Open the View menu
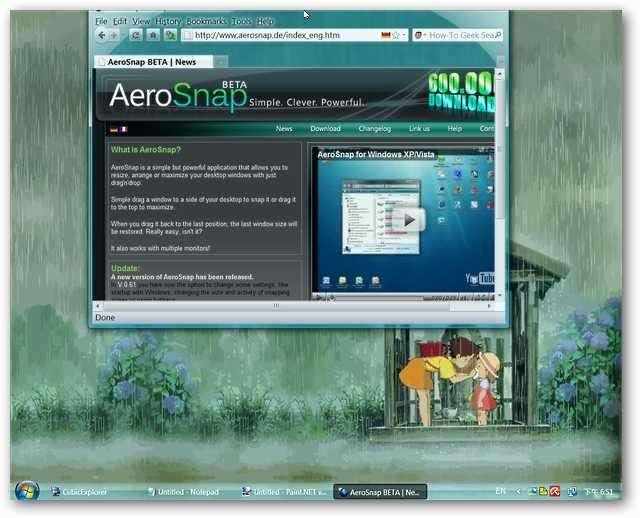Screen dimensions: 640x518 [x=141, y=21]
